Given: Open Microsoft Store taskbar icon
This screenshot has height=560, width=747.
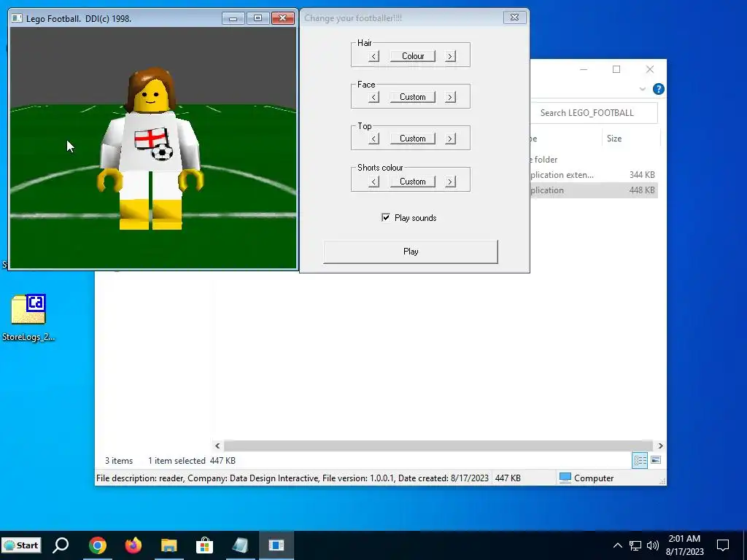Looking at the screenshot, I should pyautogui.click(x=205, y=545).
